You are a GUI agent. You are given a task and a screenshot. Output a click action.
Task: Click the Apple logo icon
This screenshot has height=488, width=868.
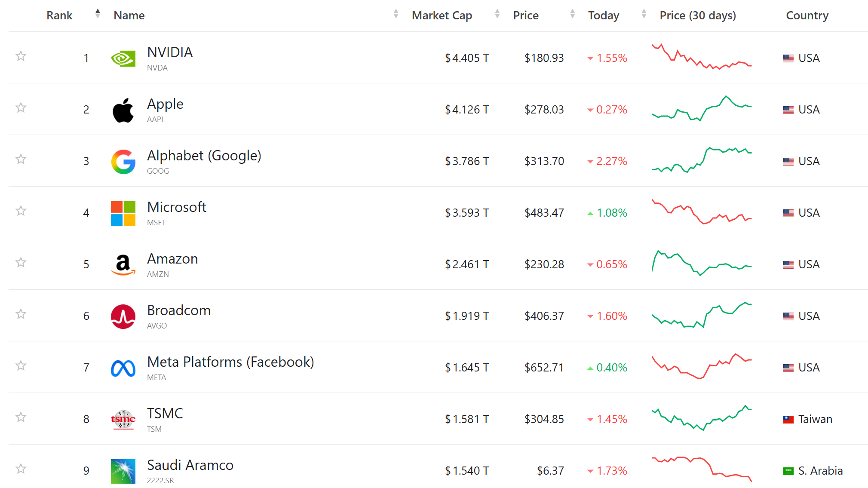click(x=123, y=110)
